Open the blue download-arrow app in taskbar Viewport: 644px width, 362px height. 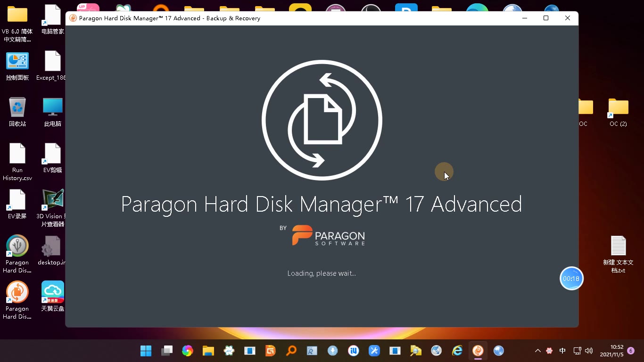point(333,351)
